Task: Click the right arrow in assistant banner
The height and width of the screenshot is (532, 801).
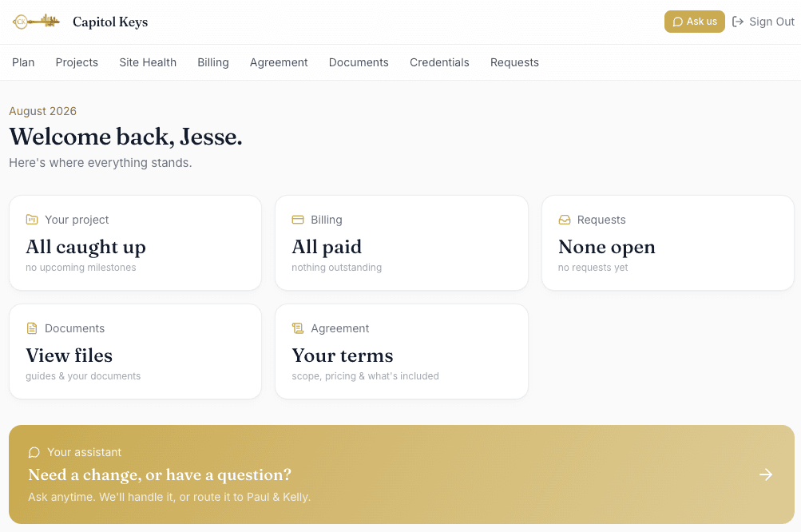Action: pyautogui.click(x=766, y=474)
